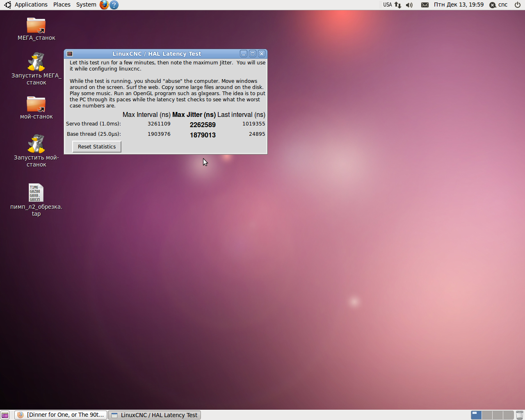Viewport: 525px width, 420px height.
Task: Click the Servo thread Max Jitter value 2262589
Action: (203, 125)
